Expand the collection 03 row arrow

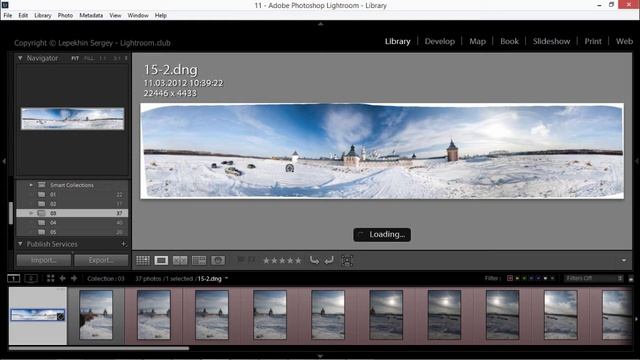pos(31,213)
